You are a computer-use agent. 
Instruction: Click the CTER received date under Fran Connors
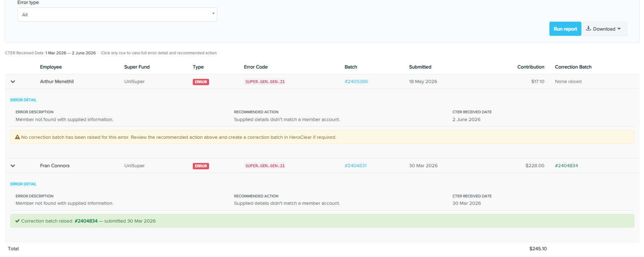[x=467, y=203]
